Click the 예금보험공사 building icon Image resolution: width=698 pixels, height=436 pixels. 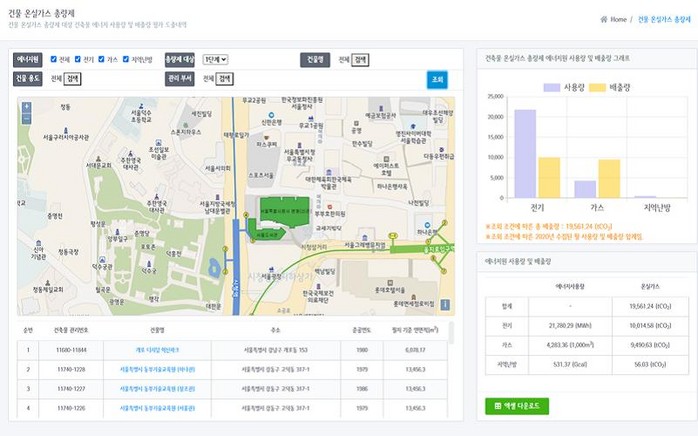(x=381, y=109)
